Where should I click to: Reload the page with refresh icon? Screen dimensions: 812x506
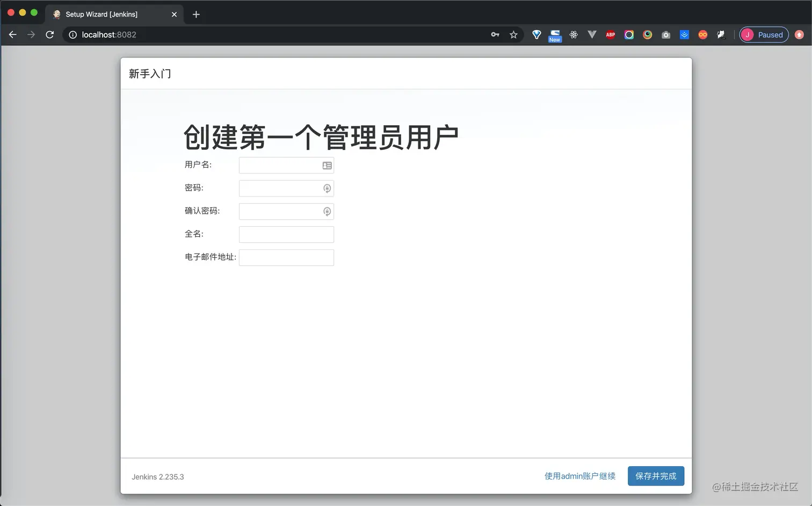[x=50, y=34]
